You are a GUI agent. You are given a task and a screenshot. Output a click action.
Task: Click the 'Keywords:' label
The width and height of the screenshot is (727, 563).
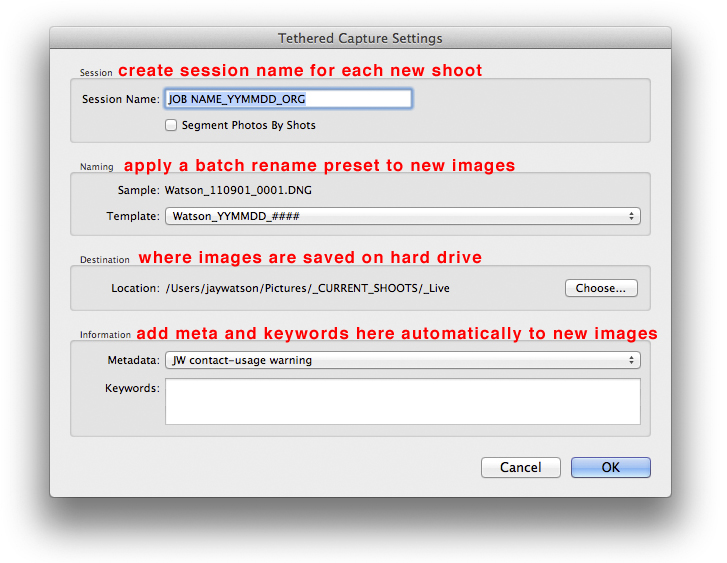tap(132, 388)
